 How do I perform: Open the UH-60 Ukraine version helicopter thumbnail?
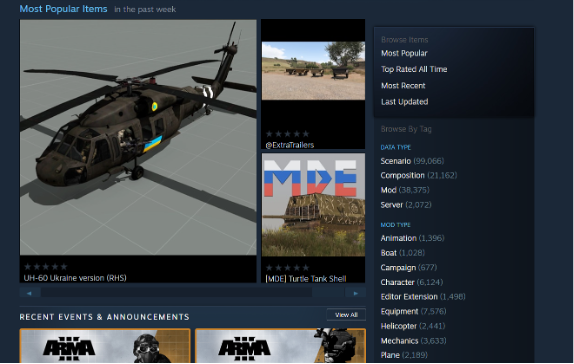138,137
